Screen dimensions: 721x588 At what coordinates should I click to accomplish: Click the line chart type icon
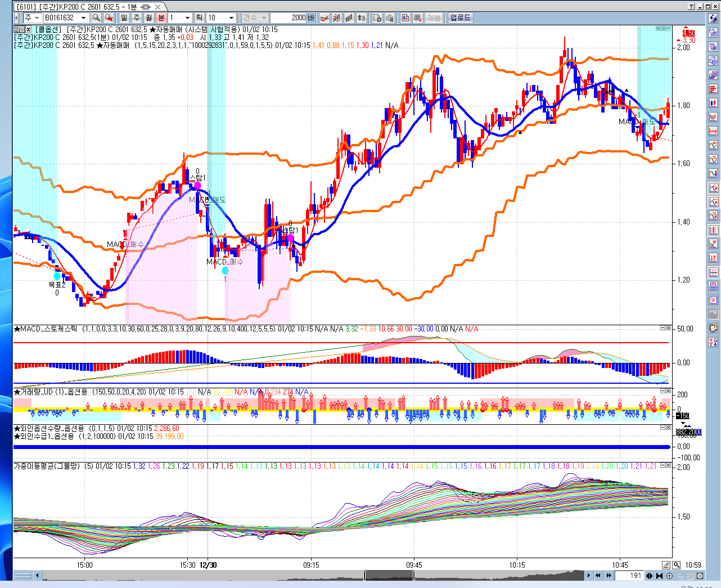coord(325,18)
